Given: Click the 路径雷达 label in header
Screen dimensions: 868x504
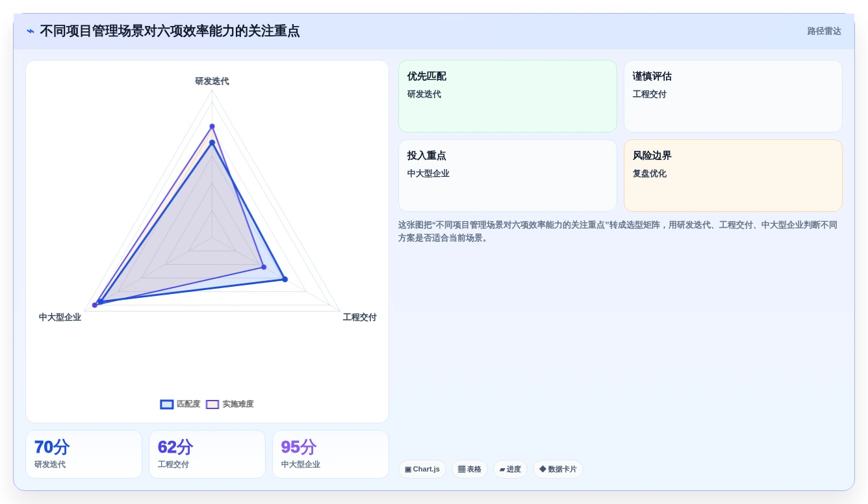Looking at the screenshot, I should coord(824,31).
